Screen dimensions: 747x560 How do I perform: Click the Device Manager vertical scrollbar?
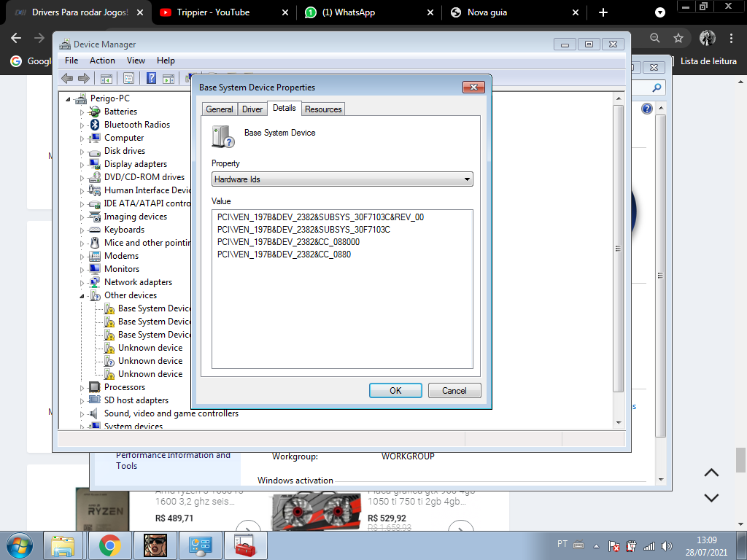(x=619, y=248)
